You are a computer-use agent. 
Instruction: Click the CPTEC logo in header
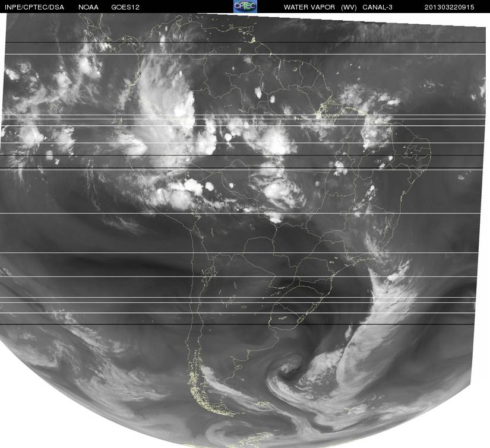point(245,7)
